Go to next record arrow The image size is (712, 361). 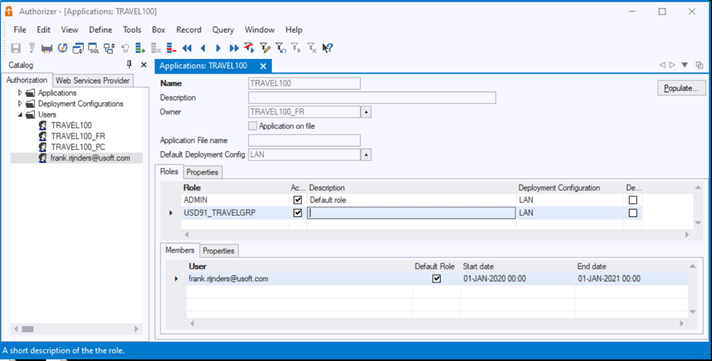(x=218, y=48)
